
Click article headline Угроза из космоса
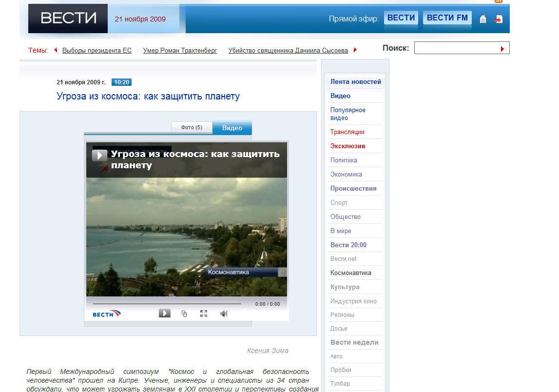click(148, 97)
